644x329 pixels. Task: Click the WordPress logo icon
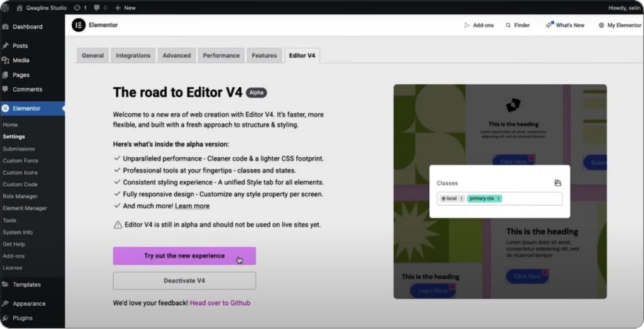(5, 8)
